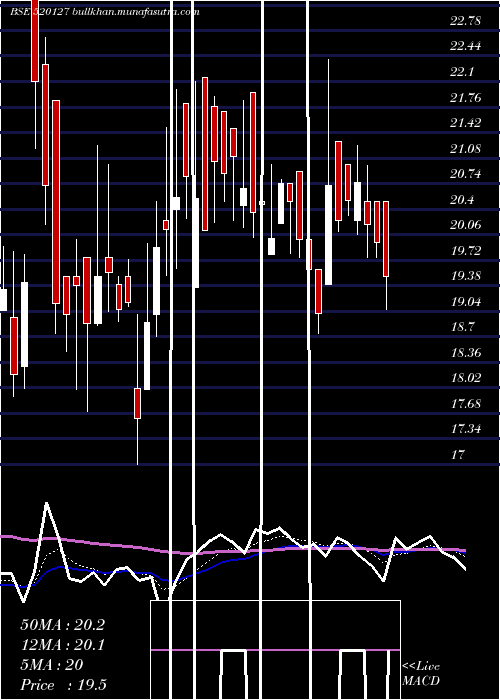Click the 19.72 price axis label

click(x=466, y=250)
